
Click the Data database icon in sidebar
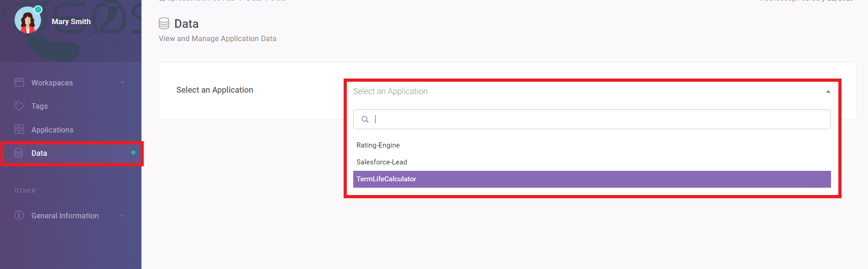coord(19,153)
